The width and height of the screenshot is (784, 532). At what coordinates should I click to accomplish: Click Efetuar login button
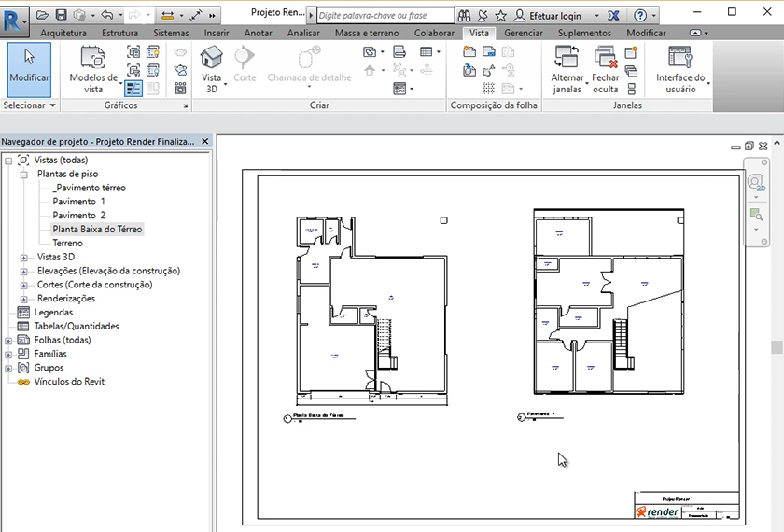point(554,16)
